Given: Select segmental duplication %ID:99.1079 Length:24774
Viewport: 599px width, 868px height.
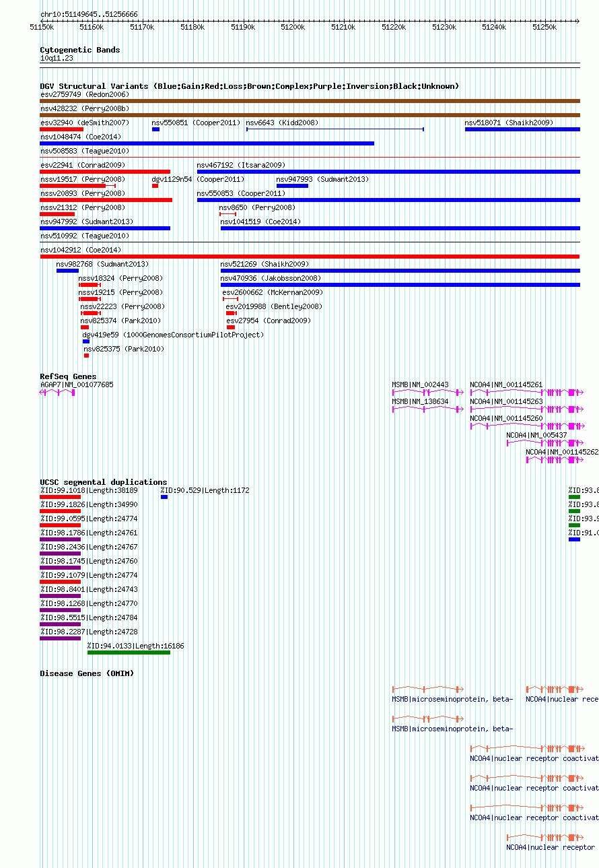Looking at the screenshot, I should coord(61,581).
